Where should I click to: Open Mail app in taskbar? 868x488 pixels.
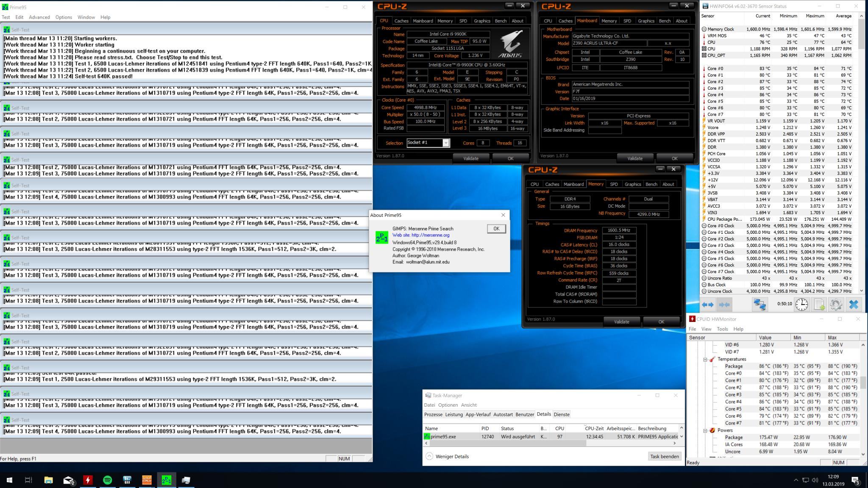click(68, 480)
